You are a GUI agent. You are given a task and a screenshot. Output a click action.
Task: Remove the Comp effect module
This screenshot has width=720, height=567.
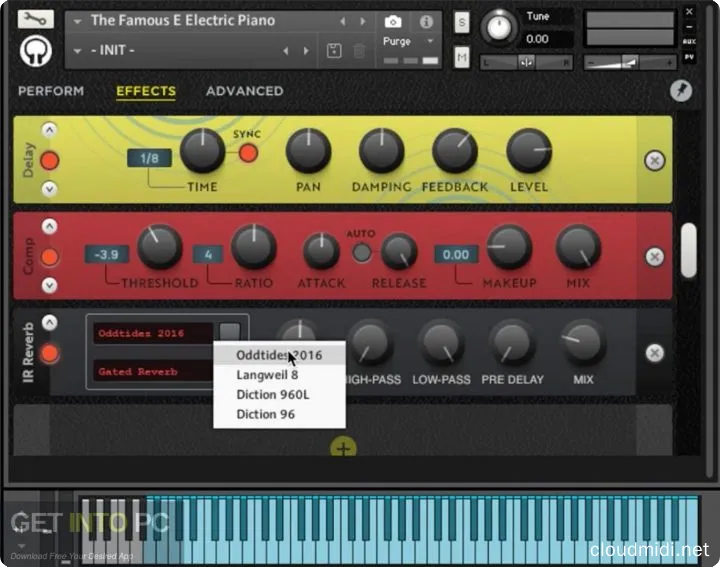(x=654, y=257)
